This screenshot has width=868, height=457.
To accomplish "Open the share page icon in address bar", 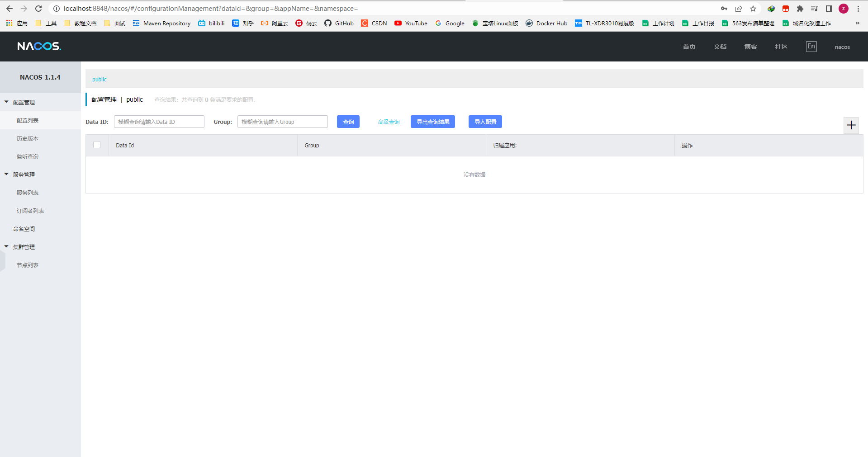I will [x=739, y=9].
